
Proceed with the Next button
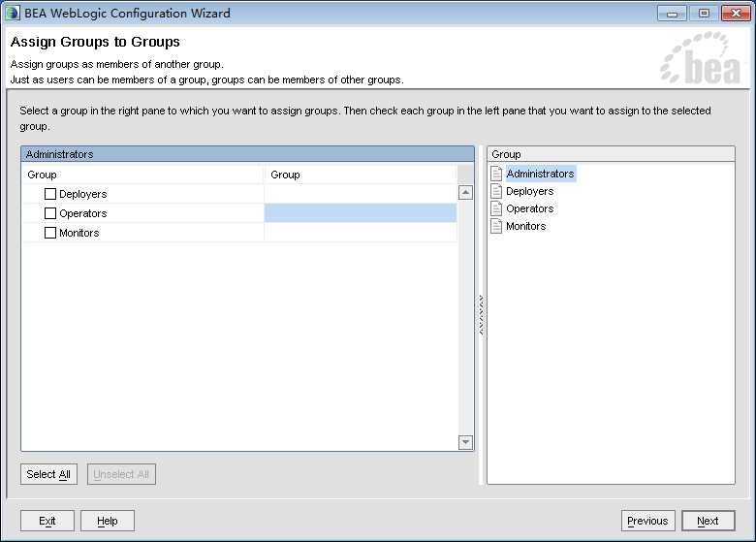coord(709,521)
